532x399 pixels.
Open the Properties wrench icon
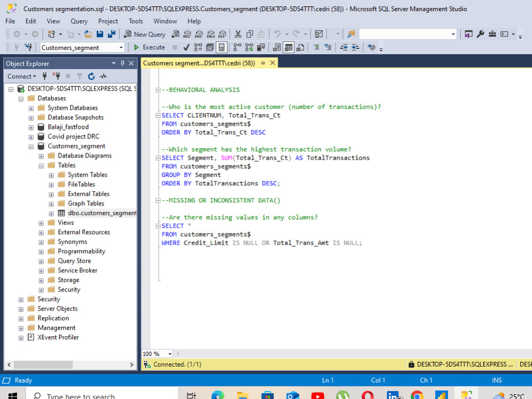[x=480, y=34]
